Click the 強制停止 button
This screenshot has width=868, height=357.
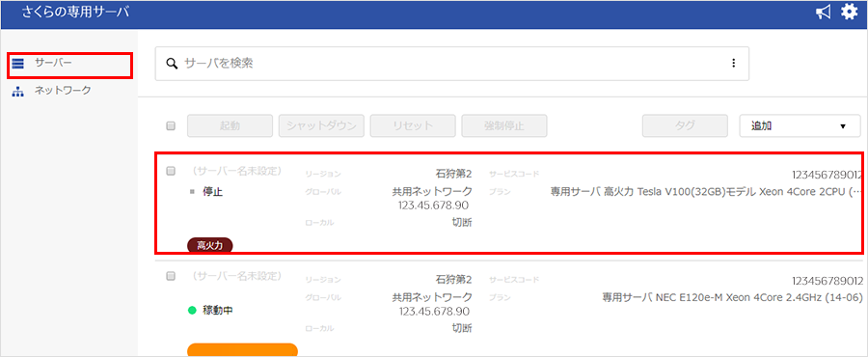[x=504, y=126]
